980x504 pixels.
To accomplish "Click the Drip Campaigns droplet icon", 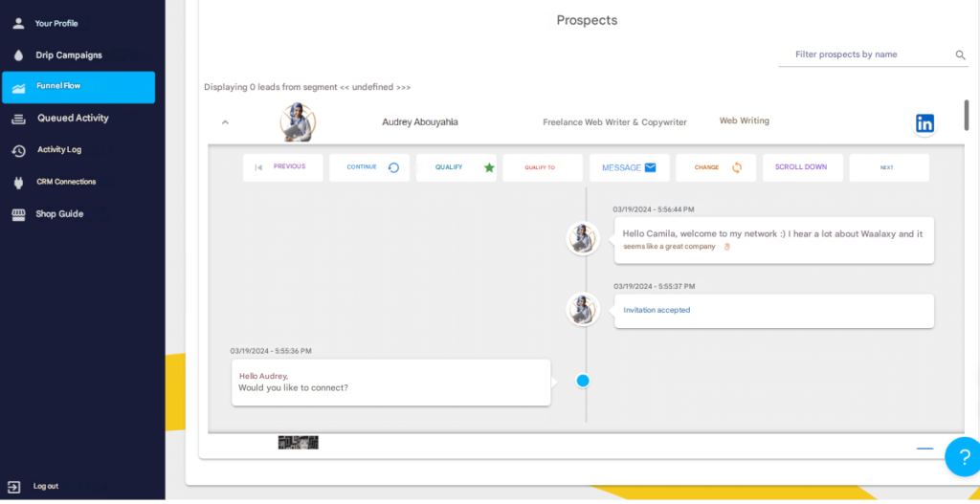I will (18, 55).
